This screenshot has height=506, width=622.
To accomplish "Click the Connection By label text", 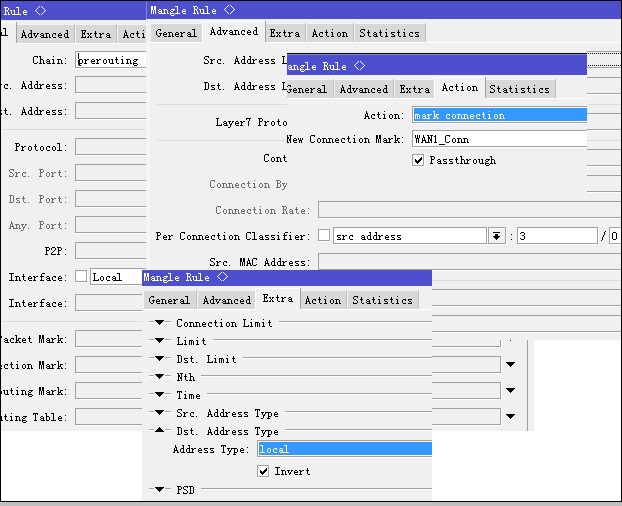I will (x=248, y=184).
